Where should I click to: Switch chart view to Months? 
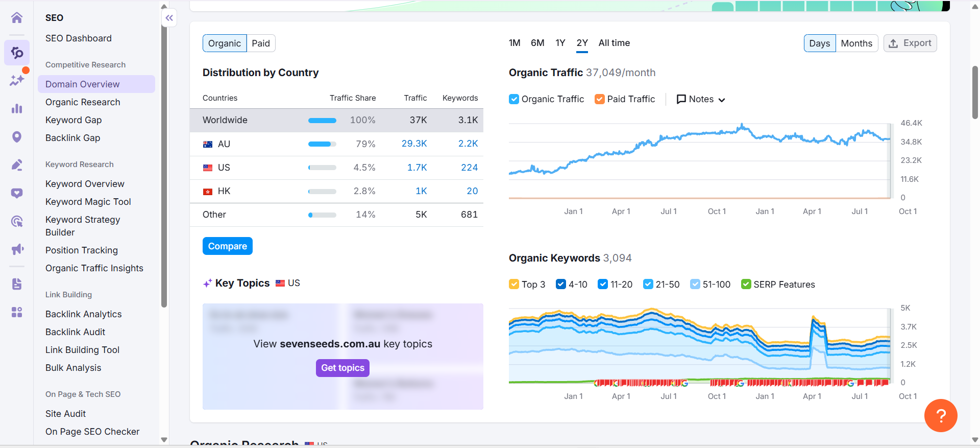coord(856,43)
